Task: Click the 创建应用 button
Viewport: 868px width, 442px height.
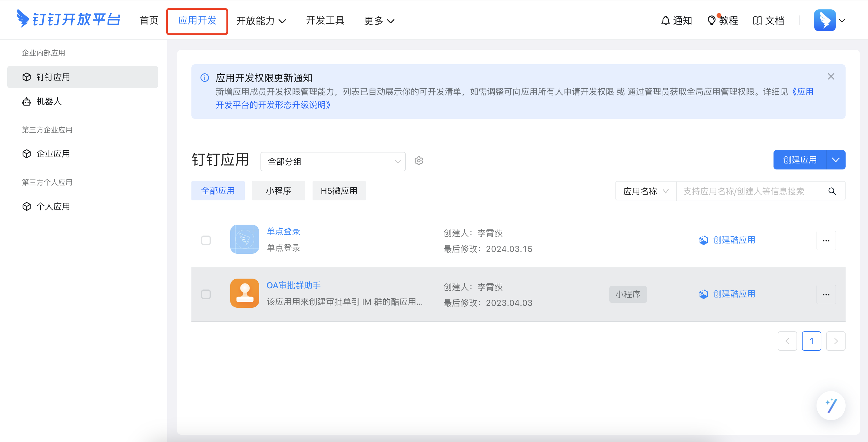Action: [x=800, y=160]
